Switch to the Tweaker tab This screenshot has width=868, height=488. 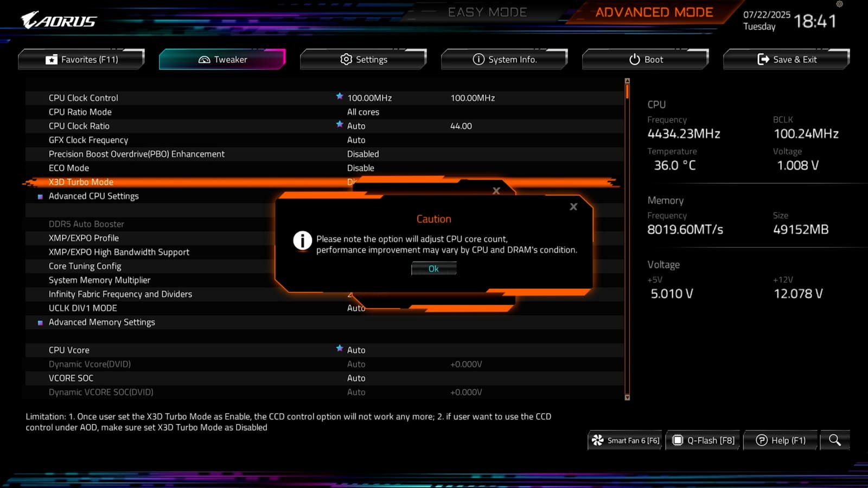click(222, 59)
